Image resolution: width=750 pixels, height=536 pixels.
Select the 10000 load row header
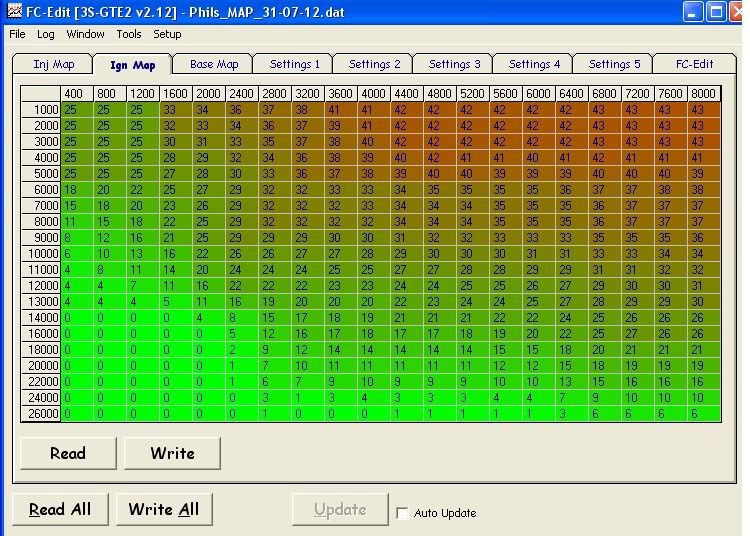pyautogui.click(x=41, y=254)
